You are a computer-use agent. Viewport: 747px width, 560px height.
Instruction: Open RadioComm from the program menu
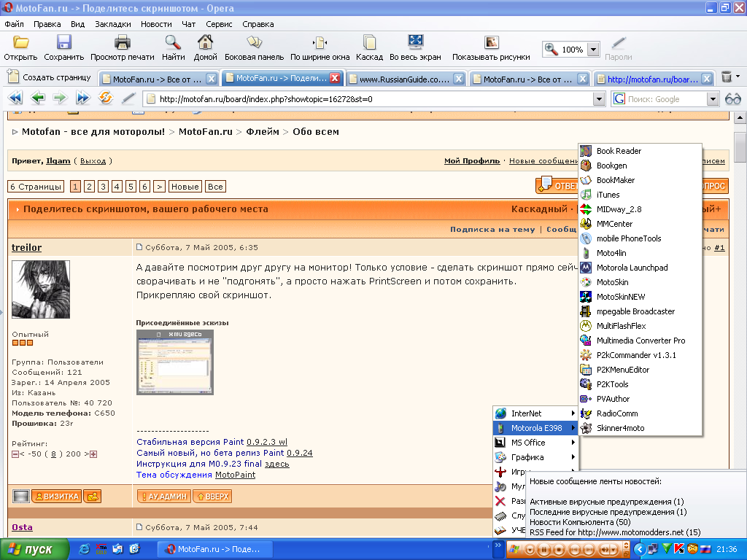[x=640, y=413]
